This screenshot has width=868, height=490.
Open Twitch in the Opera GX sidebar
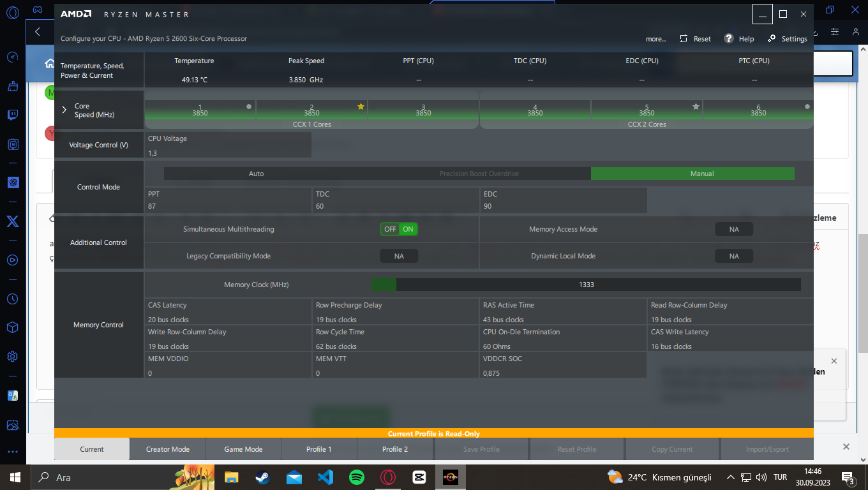(13, 115)
